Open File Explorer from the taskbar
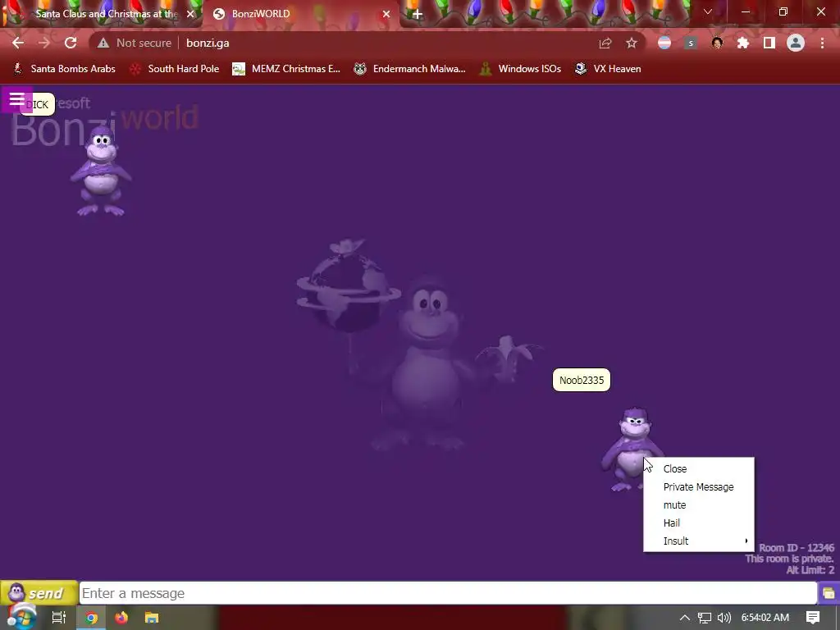 click(x=152, y=618)
